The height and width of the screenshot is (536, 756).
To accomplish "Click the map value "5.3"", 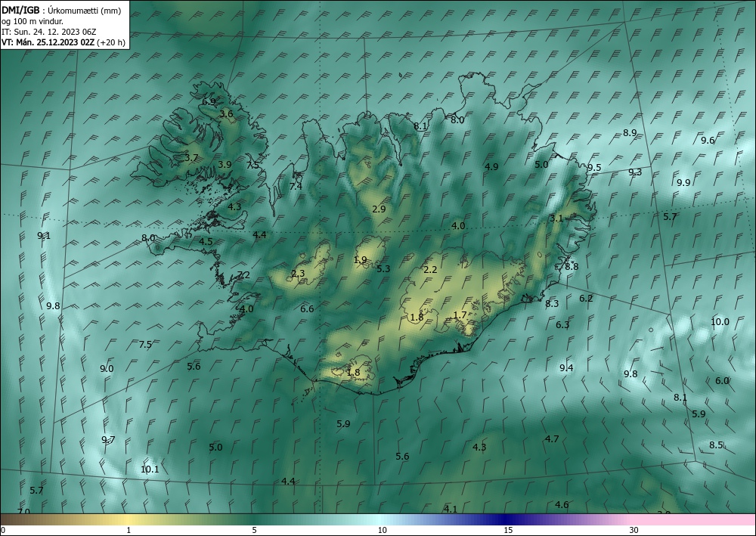I will 383,268.
